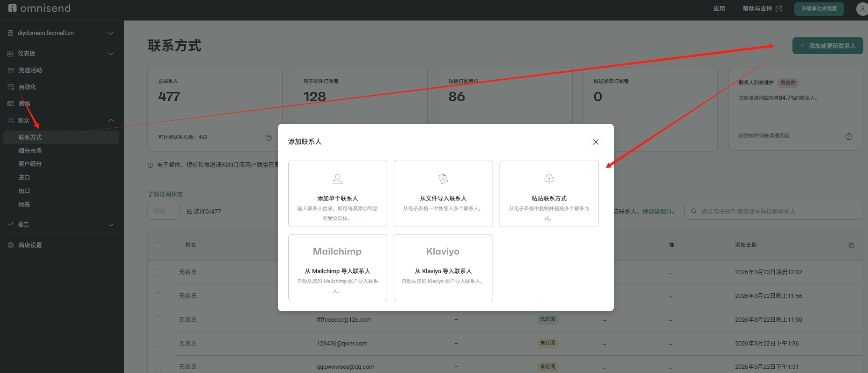868x373 pixels.
Task: Click the file import document icon
Action: 443,179
